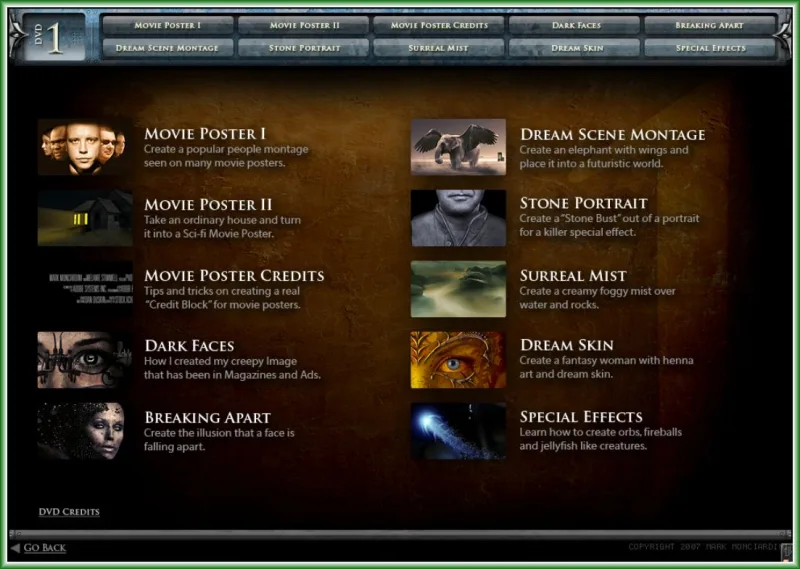Select Dark Faces in top navigation bar
This screenshot has width=800, height=569.
[x=574, y=25]
